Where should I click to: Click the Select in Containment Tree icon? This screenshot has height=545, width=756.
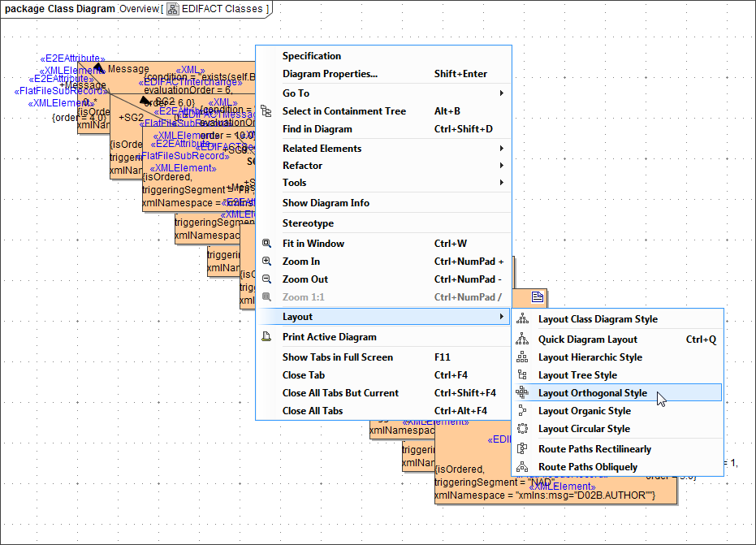(x=268, y=110)
